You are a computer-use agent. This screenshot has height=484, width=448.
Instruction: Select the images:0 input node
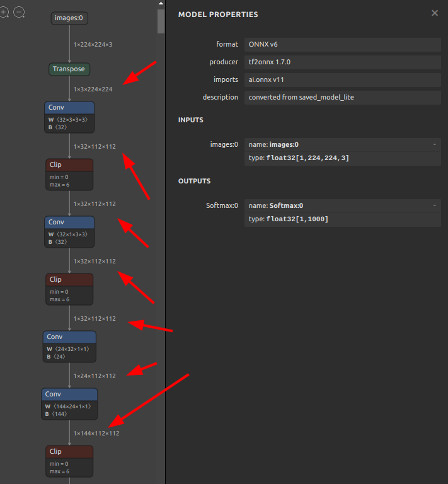[69, 18]
